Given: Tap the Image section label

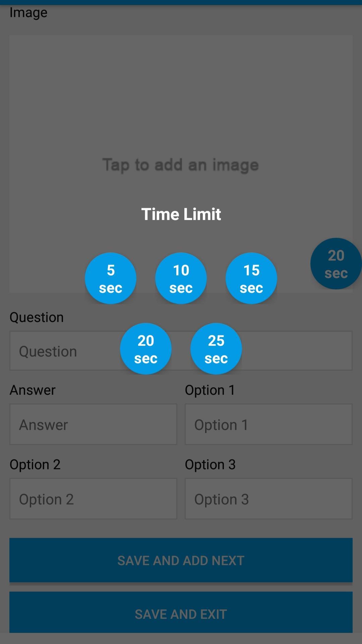Looking at the screenshot, I should [x=28, y=13].
